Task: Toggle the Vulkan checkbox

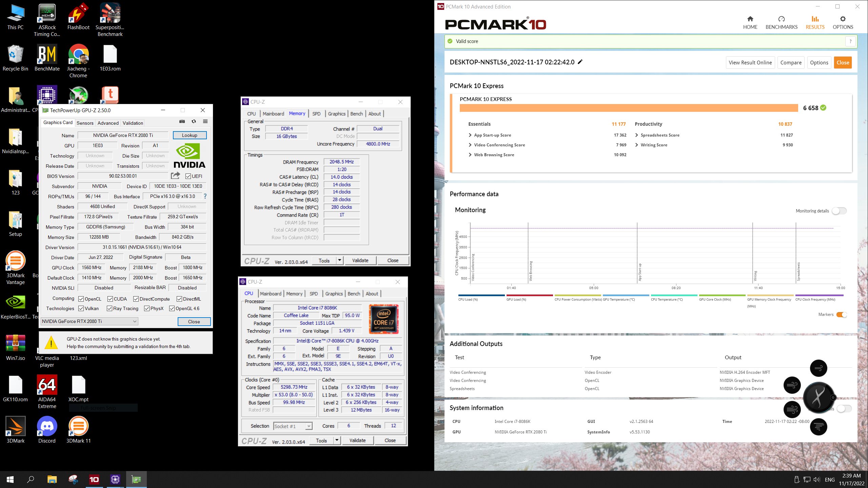Action: pyautogui.click(x=81, y=308)
